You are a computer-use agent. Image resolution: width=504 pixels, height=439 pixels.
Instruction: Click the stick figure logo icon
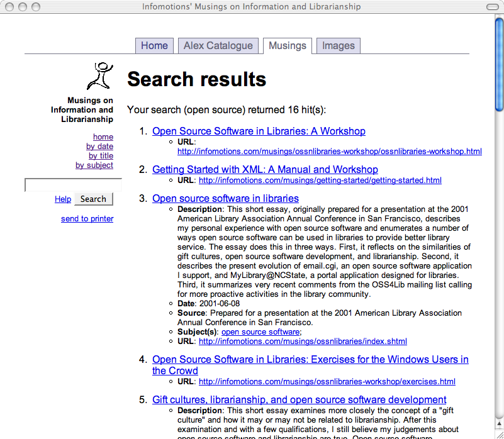point(100,76)
